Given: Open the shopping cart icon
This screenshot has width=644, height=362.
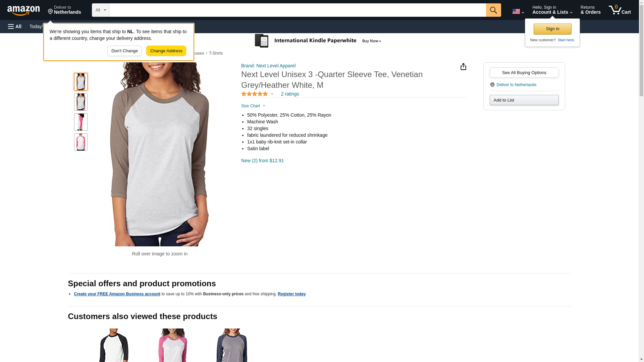Looking at the screenshot, I should tap(620, 10).
